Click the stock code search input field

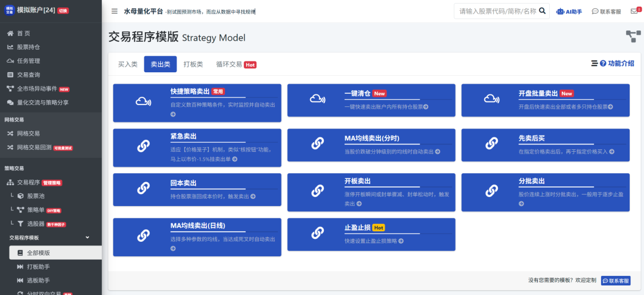click(x=496, y=11)
